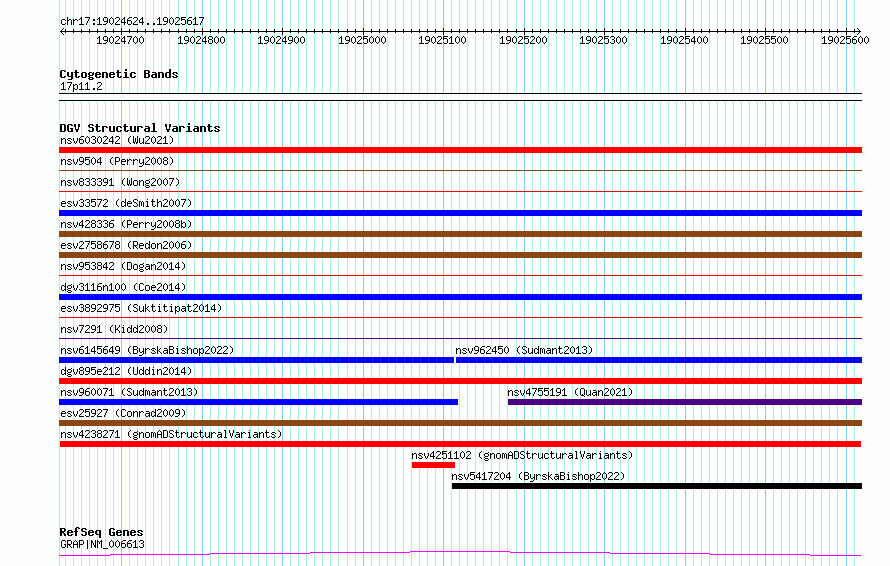Click the nsv4755191 (Quan2021) label text
Viewport: 890px width, 566px height.
570,392
